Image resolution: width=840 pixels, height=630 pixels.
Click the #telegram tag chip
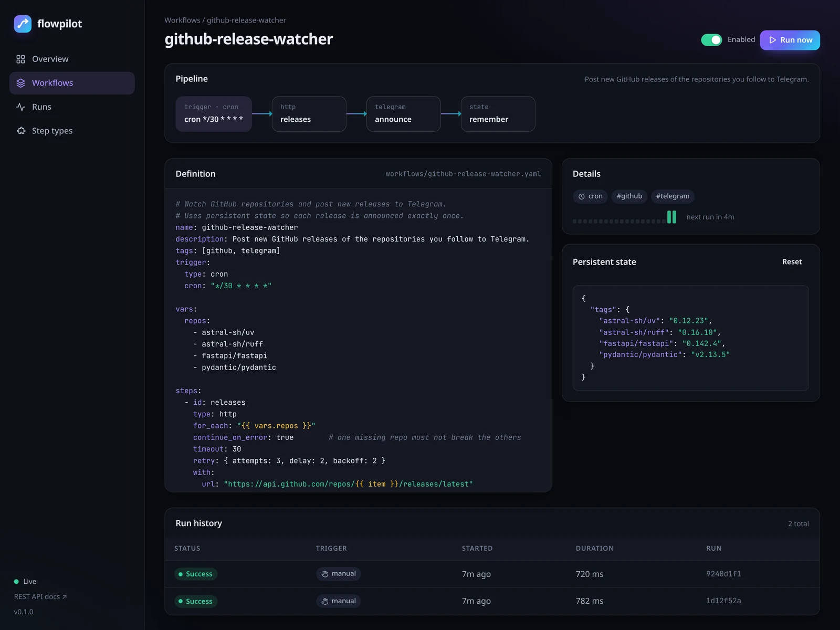click(x=673, y=196)
